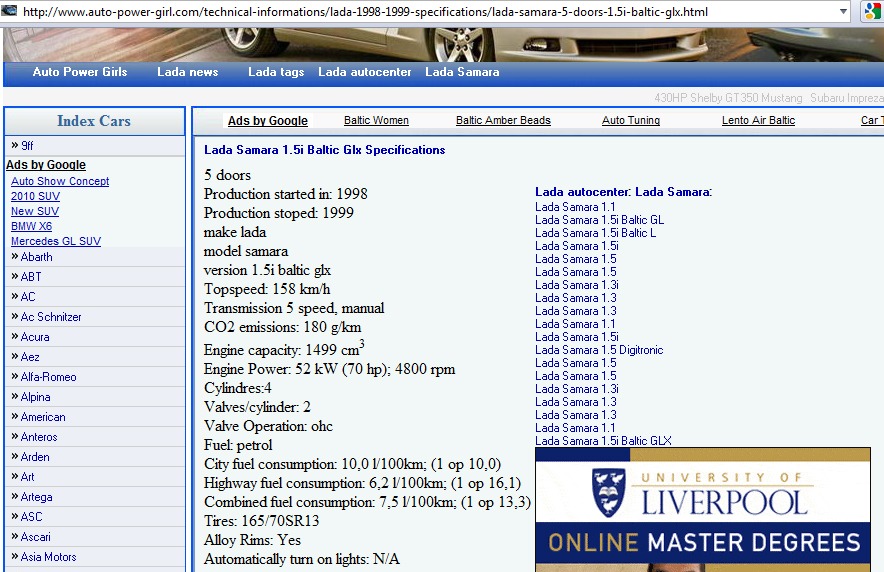Select Anteros in the Index Cars list
Viewport: 884px width, 572px height.
pos(39,437)
